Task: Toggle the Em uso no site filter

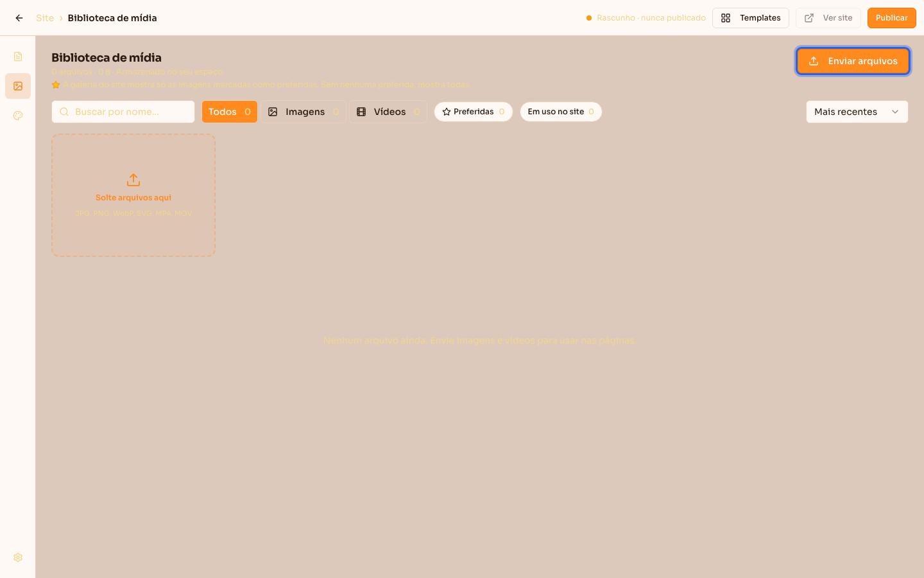Action: 561,112
